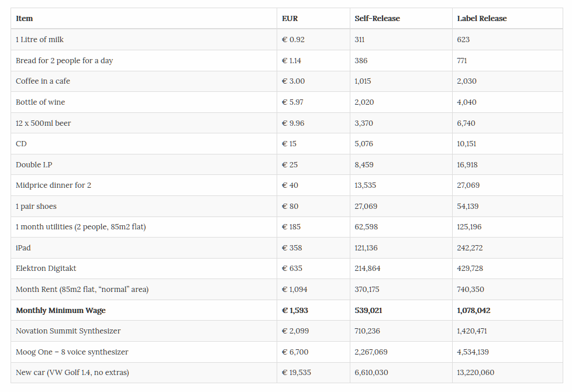Viewport: 572px width, 392px height.
Task: Click the '13,535' value
Action: pos(365,185)
